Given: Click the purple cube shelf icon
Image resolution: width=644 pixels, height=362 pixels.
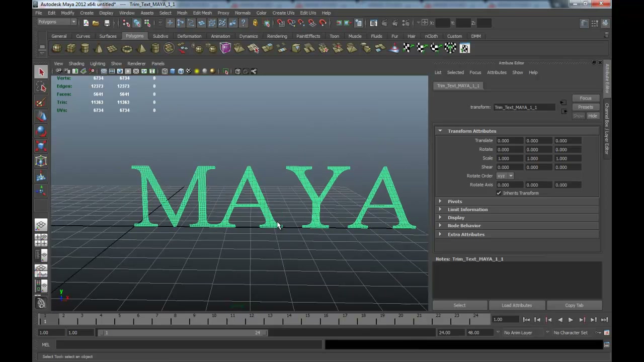Looking at the screenshot, I should coord(225,48).
